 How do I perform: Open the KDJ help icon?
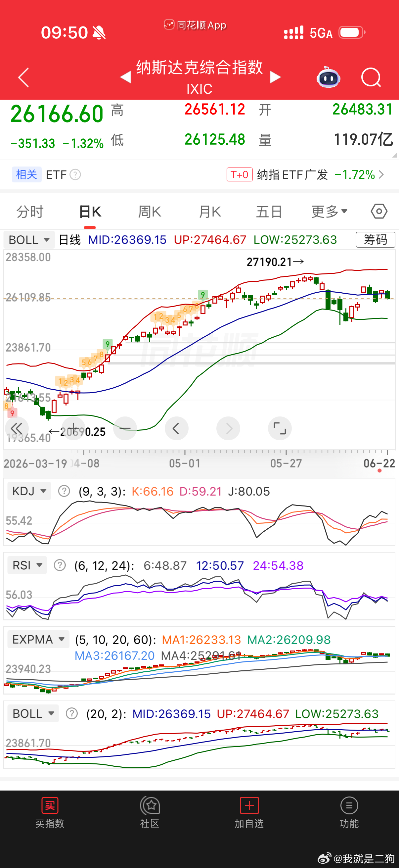click(x=64, y=491)
